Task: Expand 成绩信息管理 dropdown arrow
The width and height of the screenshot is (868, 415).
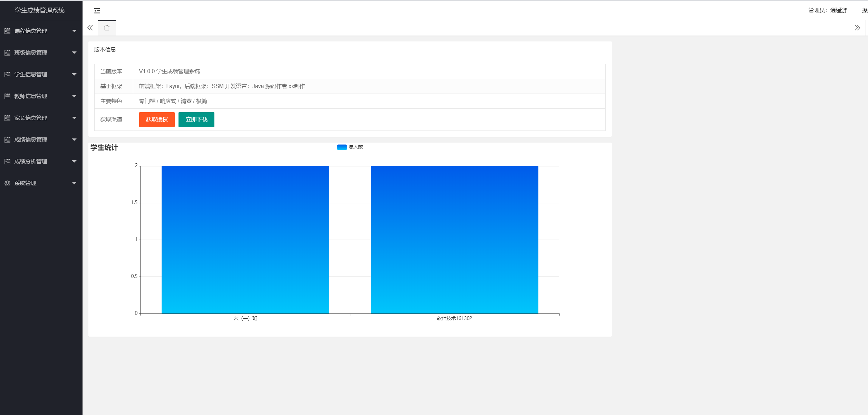Action: click(x=74, y=140)
